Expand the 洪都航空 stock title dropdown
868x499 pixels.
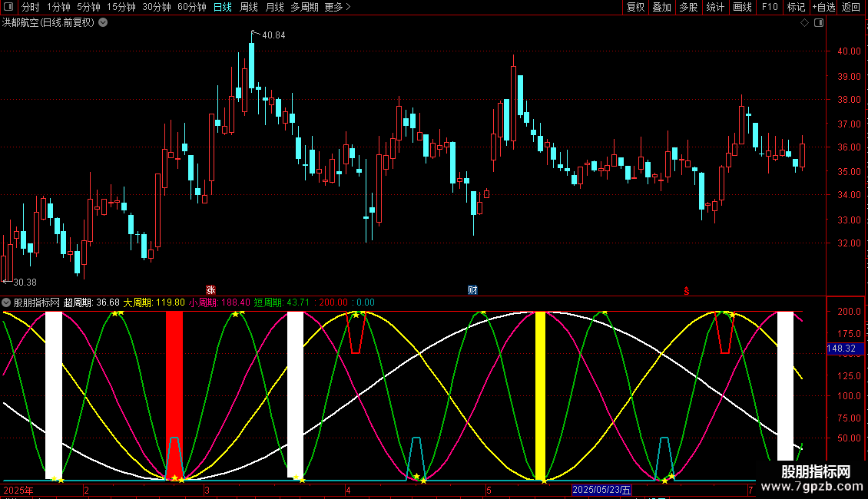pyautogui.click(x=103, y=23)
